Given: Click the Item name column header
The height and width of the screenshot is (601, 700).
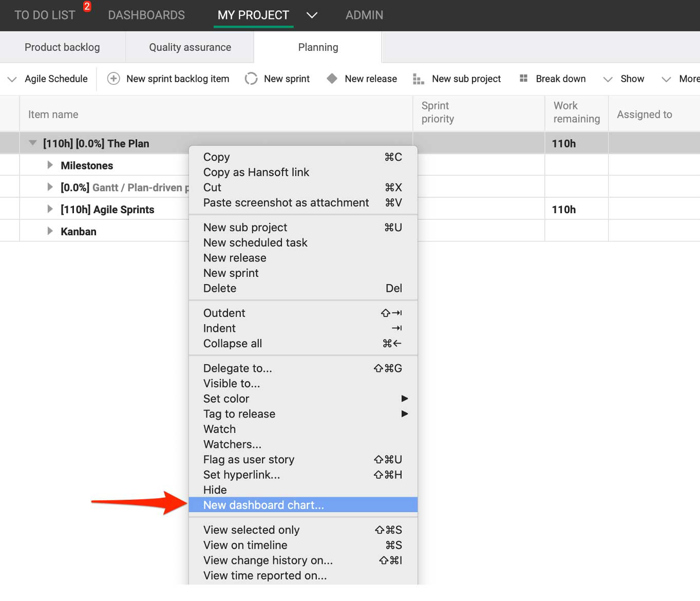Looking at the screenshot, I should coord(216,115).
